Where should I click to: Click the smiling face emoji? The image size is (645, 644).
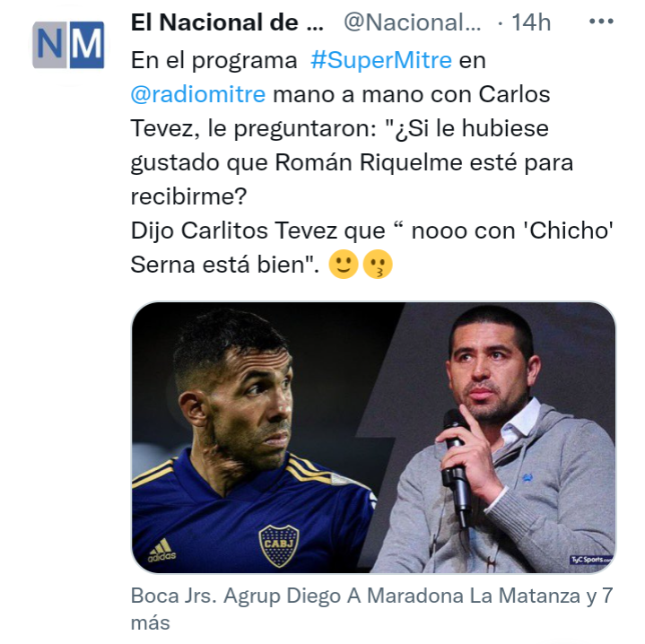(344, 264)
